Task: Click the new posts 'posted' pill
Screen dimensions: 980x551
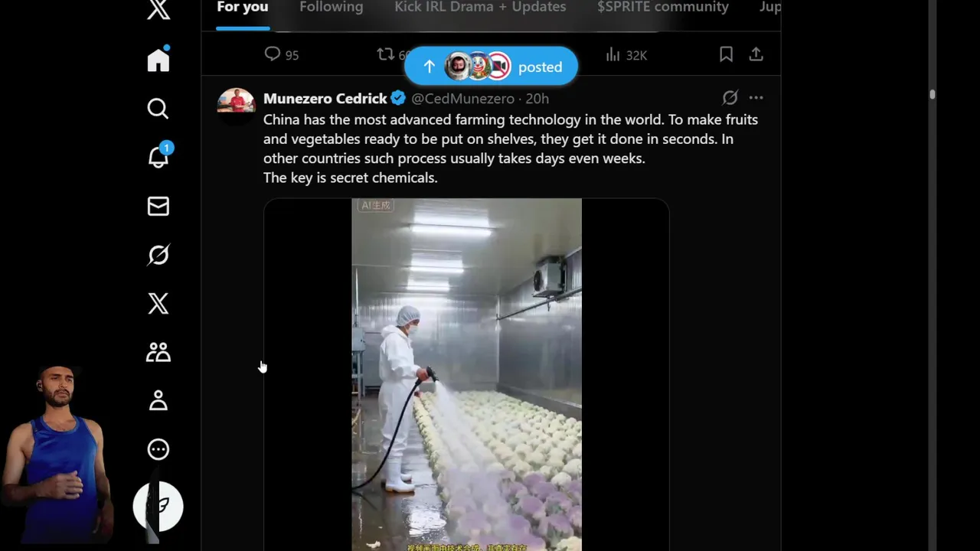Action: pyautogui.click(x=491, y=67)
